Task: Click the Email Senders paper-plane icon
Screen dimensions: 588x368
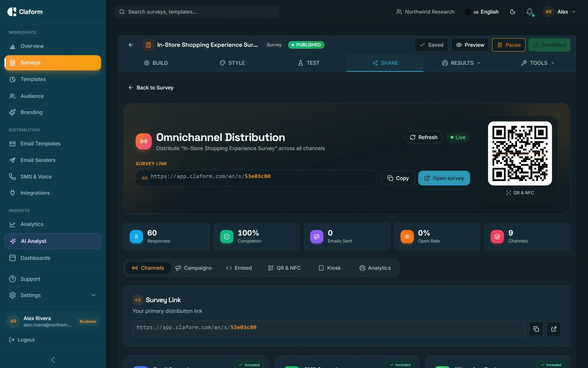Action: (x=12, y=160)
